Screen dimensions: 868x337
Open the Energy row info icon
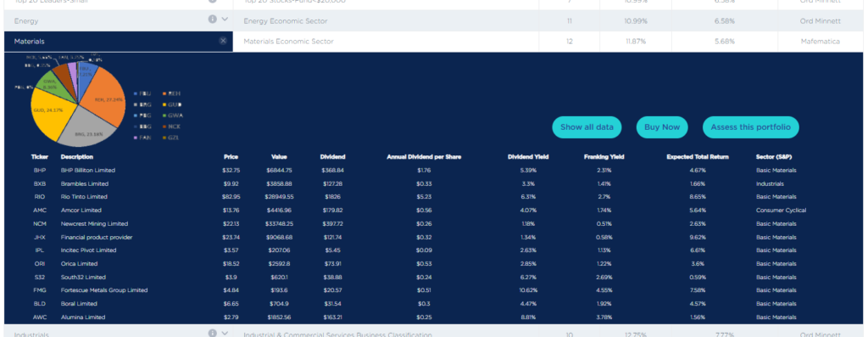(x=212, y=20)
